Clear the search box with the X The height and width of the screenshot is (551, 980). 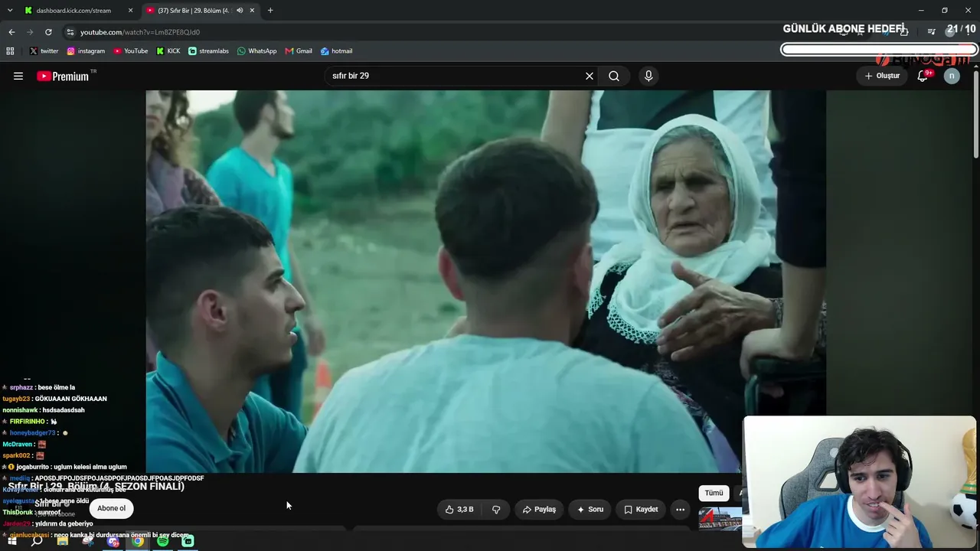point(590,76)
